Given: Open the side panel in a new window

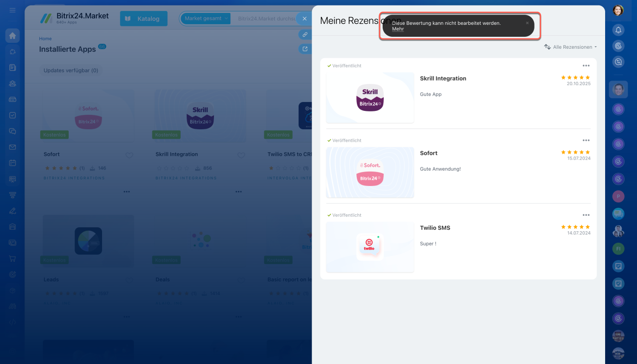Looking at the screenshot, I should (305, 49).
